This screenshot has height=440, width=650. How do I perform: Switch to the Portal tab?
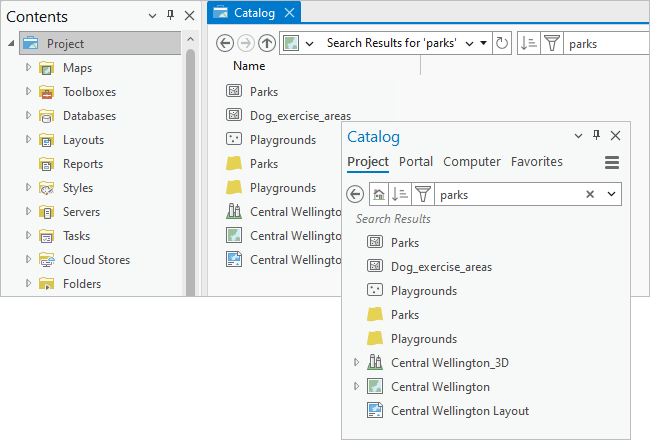[x=416, y=162]
